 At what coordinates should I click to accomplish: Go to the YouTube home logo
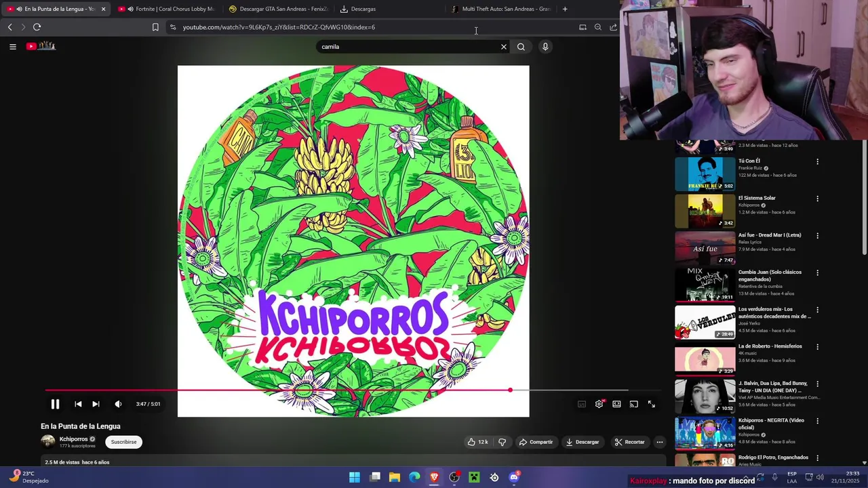pyautogui.click(x=41, y=46)
